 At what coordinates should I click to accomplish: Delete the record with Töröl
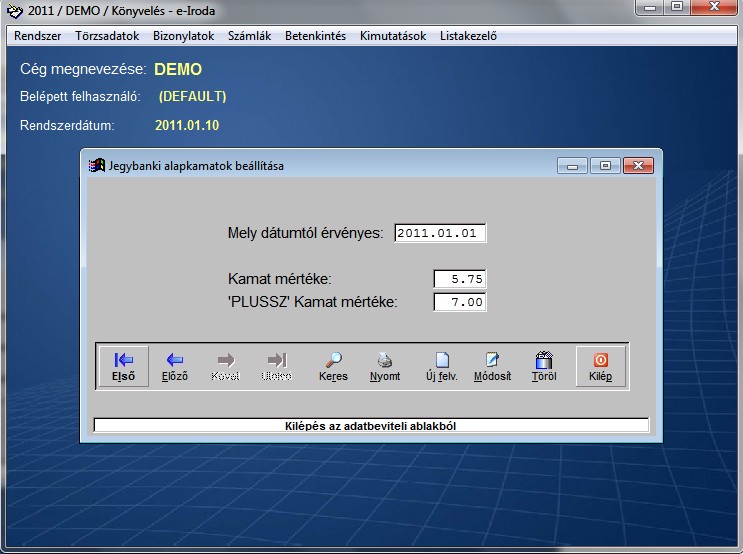[x=544, y=367]
